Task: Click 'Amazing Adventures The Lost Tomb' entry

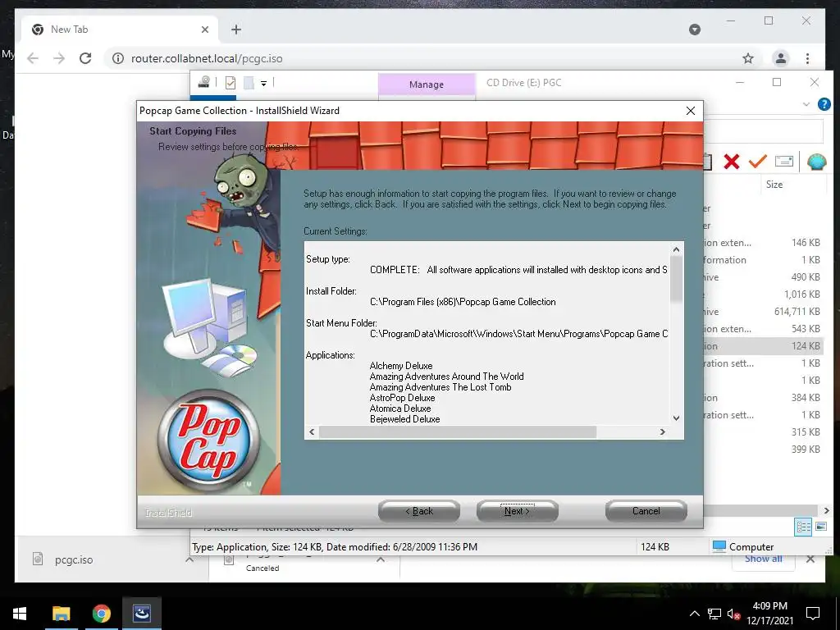Action: click(x=441, y=387)
